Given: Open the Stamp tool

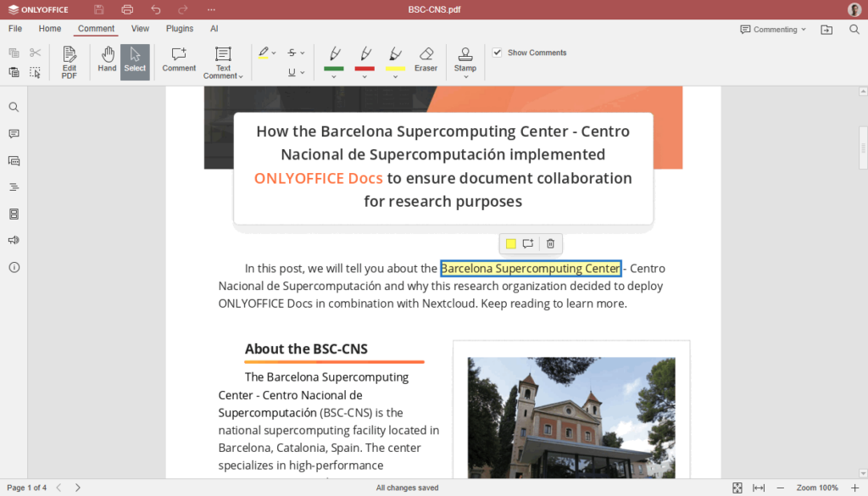Looking at the screenshot, I should coord(465,59).
